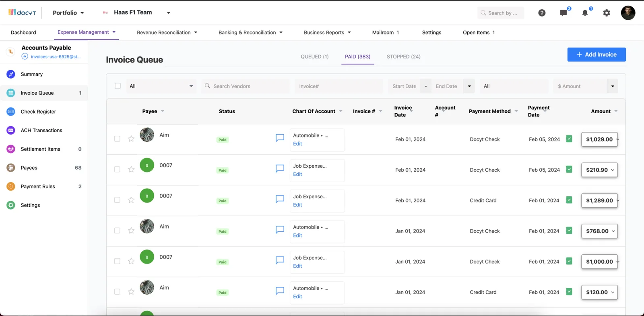Switch to the STOPPED (24) tab
Image resolution: width=644 pixels, height=316 pixels.
pos(404,56)
